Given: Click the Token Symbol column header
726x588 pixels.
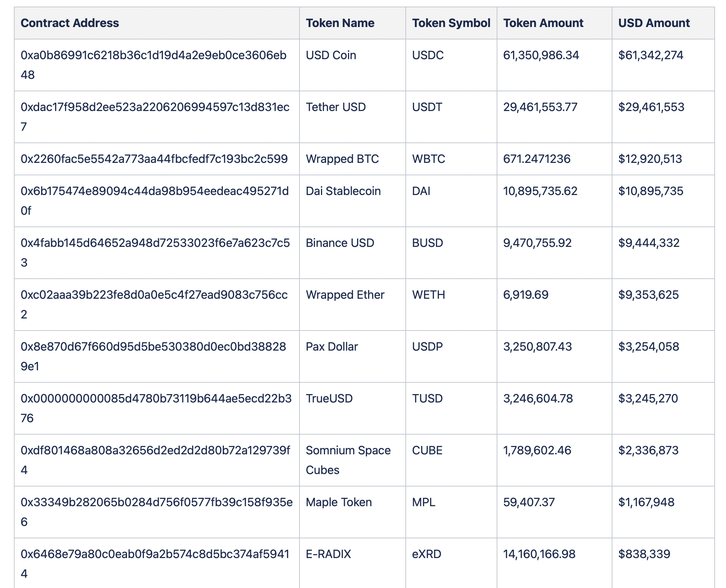Looking at the screenshot, I should 451,23.
